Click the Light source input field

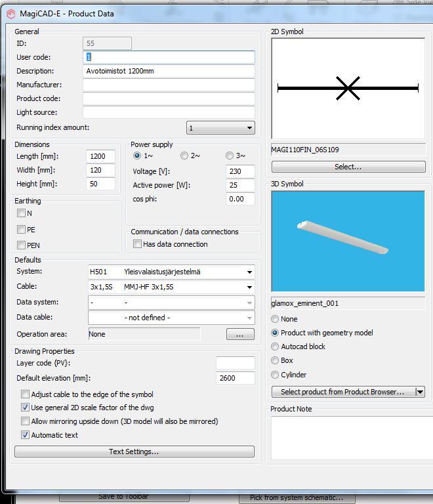point(169,112)
